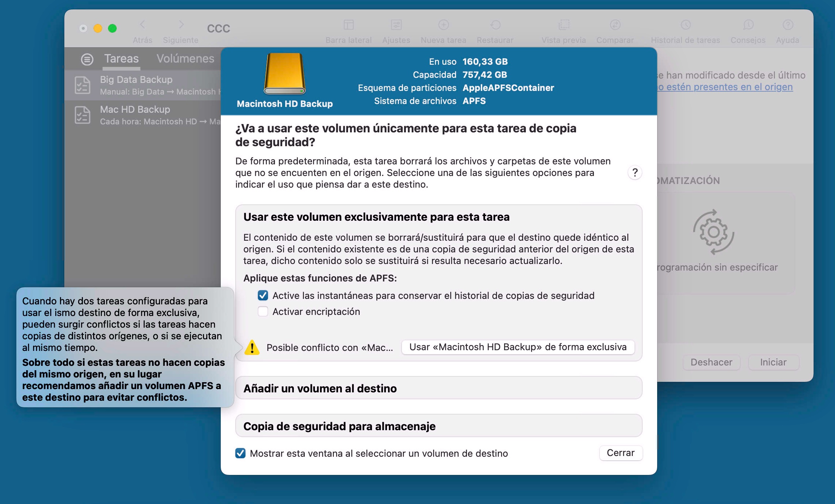Viewport: 835px width, 504px height.
Task: Click the yellow Macintosh HD Backup drive icon
Action: coord(284,74)
